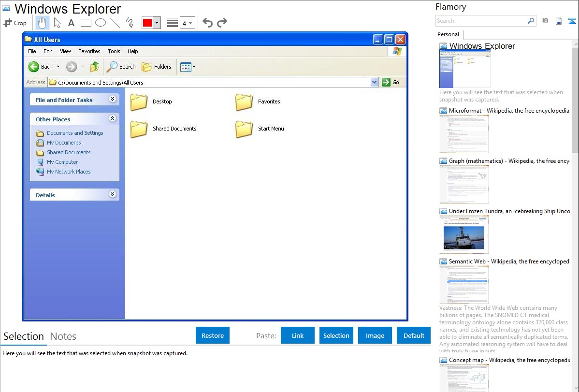
Task: Click the red color swatch
Action: [147, 23]
